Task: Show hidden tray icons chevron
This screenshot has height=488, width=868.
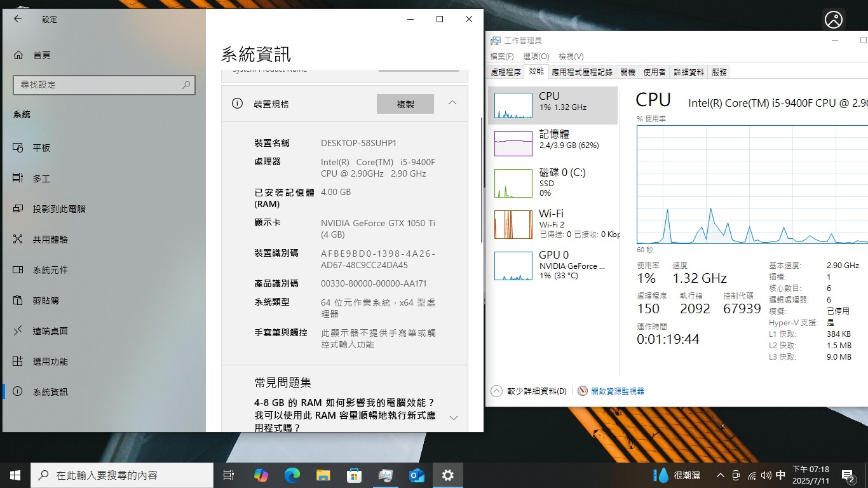Action: click(720, 475)
